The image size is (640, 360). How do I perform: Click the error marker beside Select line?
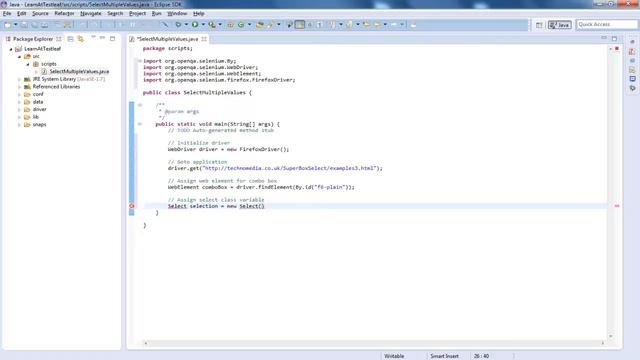pyautogui.click(x=131, y=206)
